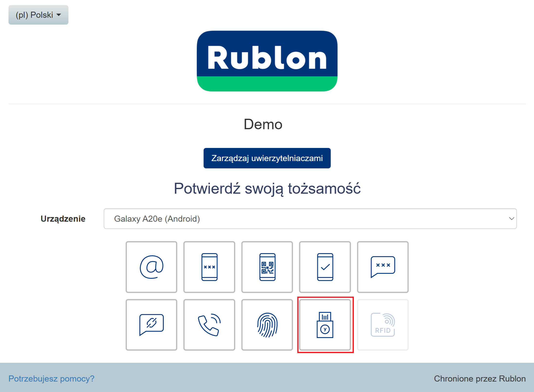This screenshot has width=534, height=392.
Task: Open the (pl) Polski language dropdown
Action: 38,15
